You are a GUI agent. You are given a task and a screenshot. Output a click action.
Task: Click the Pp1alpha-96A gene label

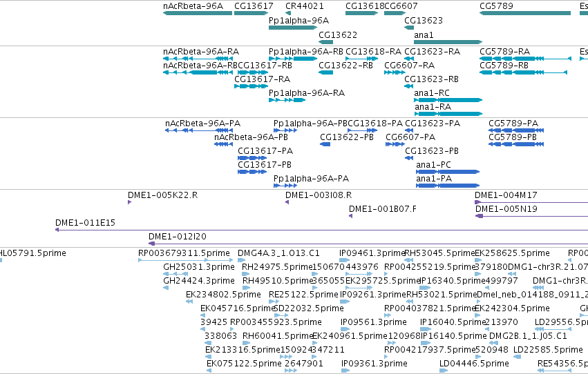(x=298, y=21)
